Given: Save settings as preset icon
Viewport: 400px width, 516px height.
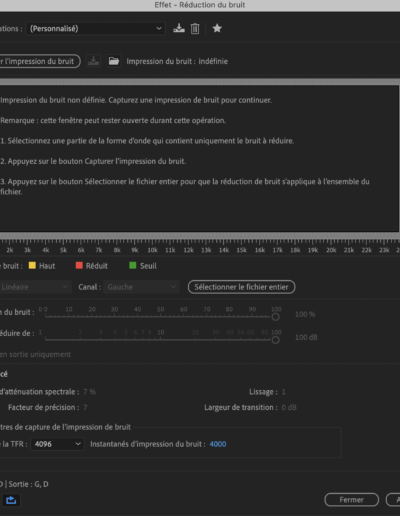Looking at the screenshot, I should [179, 28].
